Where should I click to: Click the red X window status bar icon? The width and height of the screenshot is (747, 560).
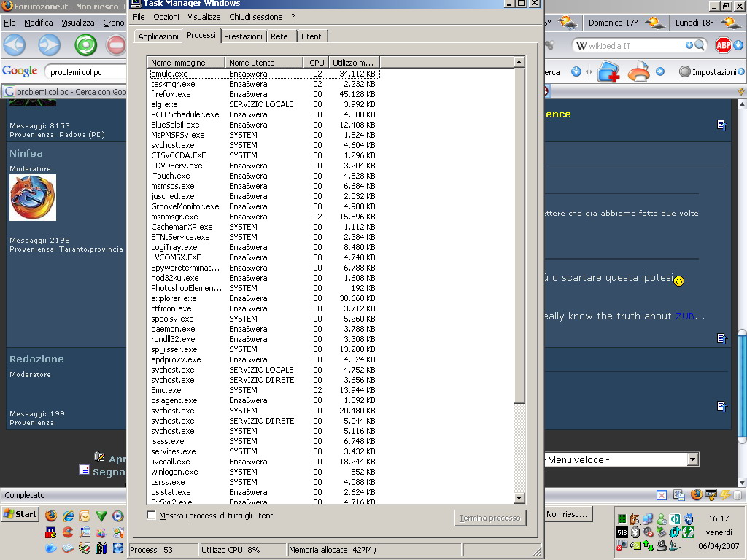click(x=662, y=495)
